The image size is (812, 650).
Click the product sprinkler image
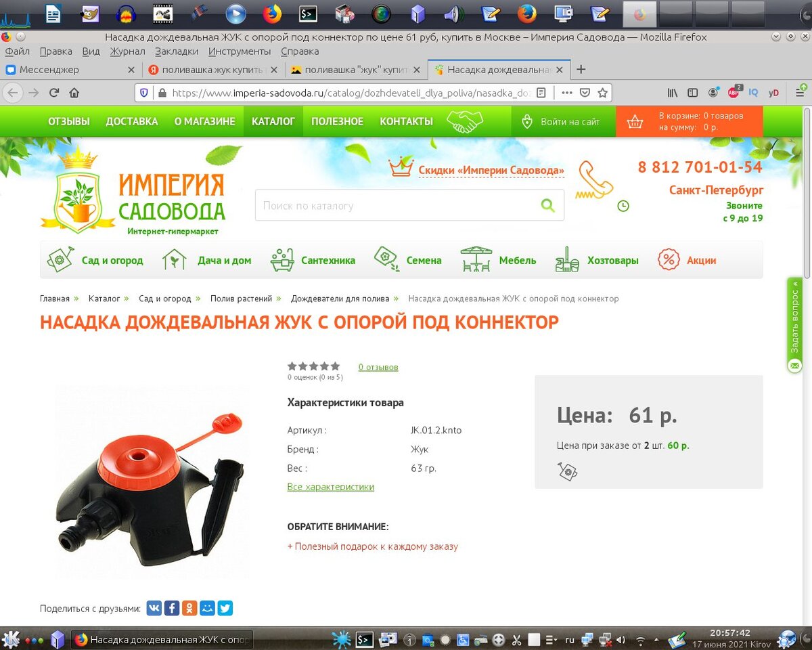click(x=152, y=482)
